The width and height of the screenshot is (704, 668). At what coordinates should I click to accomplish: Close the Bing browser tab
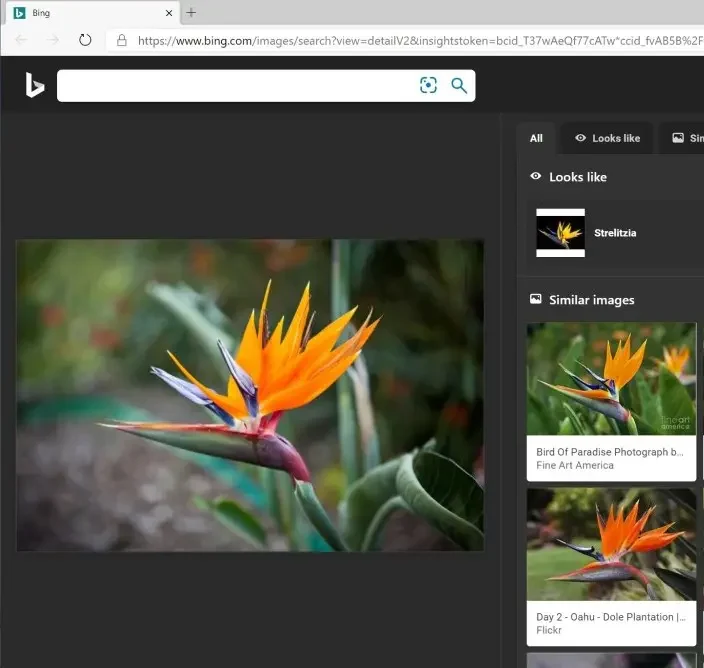click(x=168, y=13)
